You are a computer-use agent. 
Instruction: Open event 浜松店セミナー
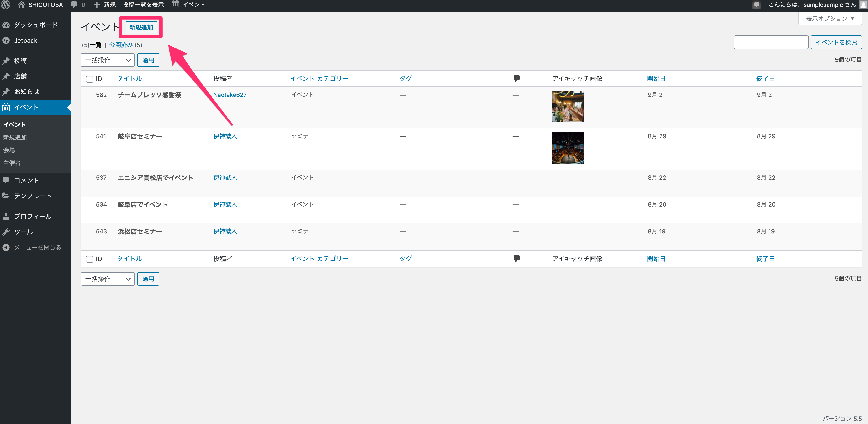pos(140,231)
